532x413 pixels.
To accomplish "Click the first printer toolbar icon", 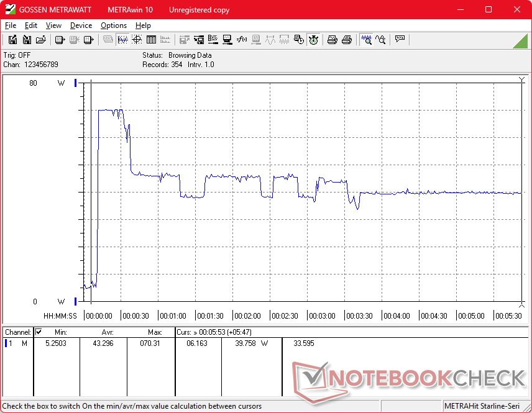I will pyautogui.click(x=332, y=40).
